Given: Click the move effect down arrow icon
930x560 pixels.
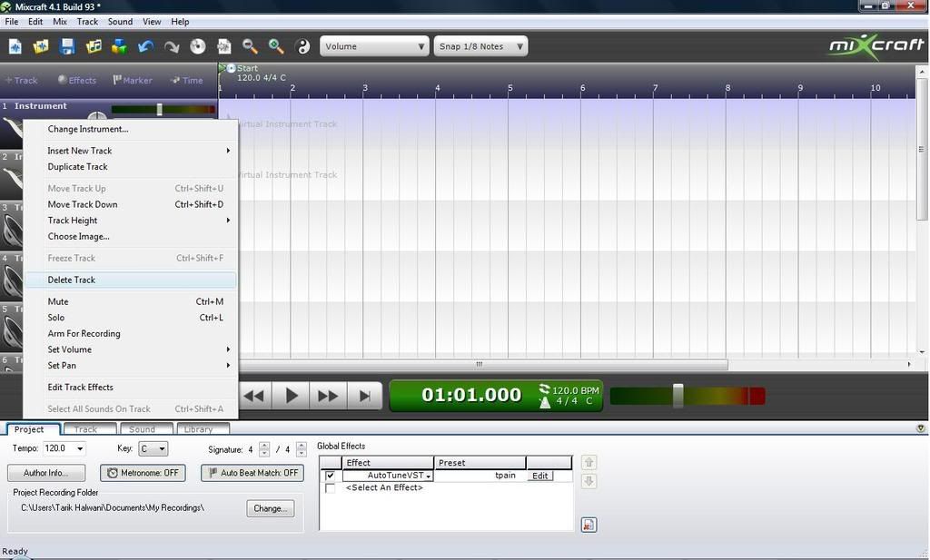Looking at the screenshot, I should click(x=589, y=481).
